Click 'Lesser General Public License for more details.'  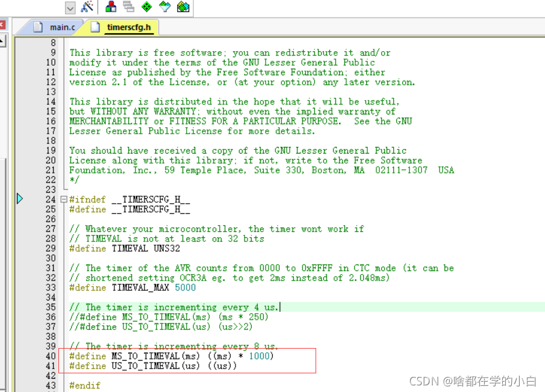coord(192,131)
